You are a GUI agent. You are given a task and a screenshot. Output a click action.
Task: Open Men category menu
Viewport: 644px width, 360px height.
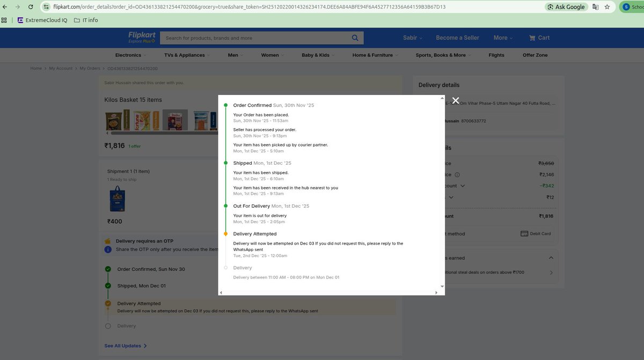pos(235,55)
